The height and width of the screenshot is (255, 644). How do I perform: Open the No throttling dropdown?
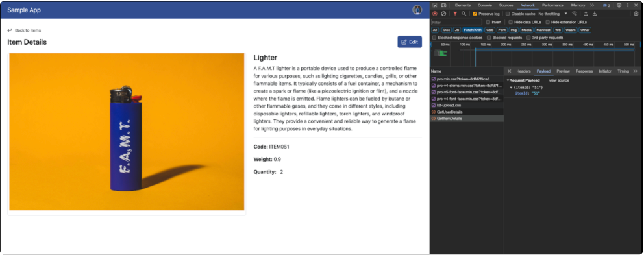click(553, 14)
